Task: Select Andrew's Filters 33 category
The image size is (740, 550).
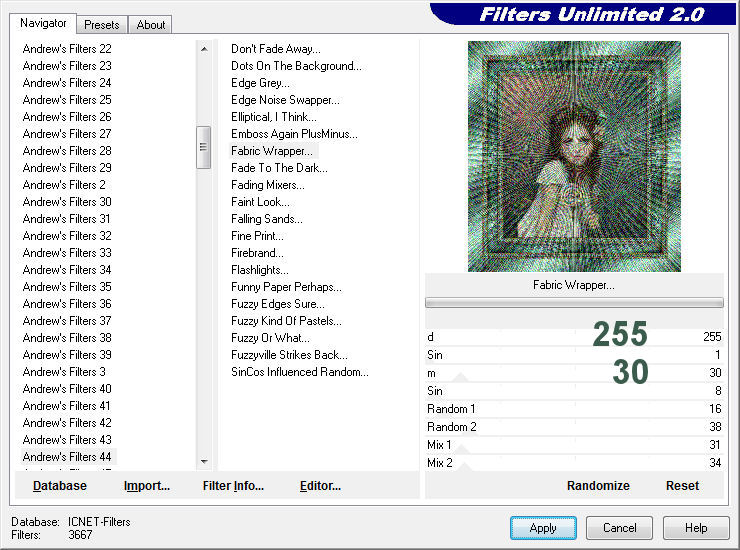Action: point(67,253)
